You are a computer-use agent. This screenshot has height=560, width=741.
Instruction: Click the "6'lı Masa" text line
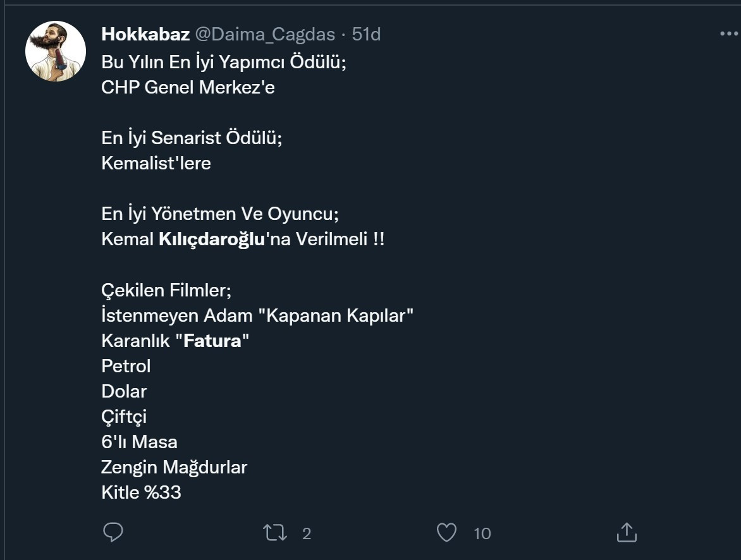coord(139,442)
